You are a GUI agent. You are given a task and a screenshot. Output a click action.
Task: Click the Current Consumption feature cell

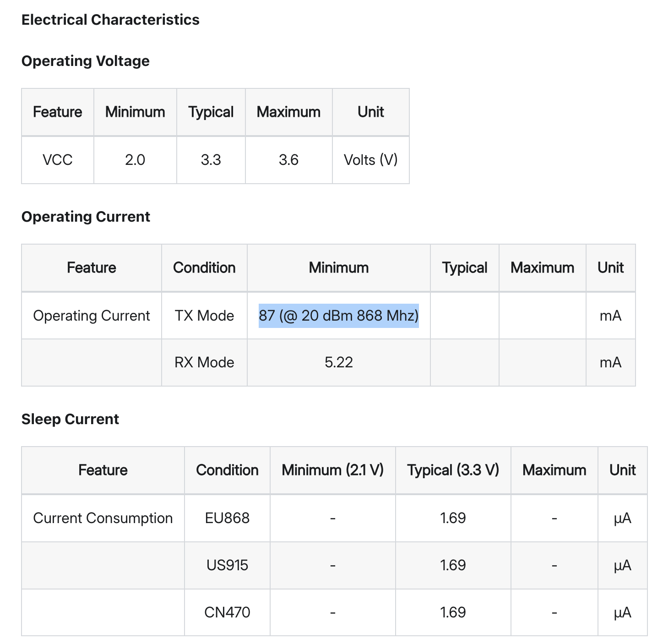103,518
